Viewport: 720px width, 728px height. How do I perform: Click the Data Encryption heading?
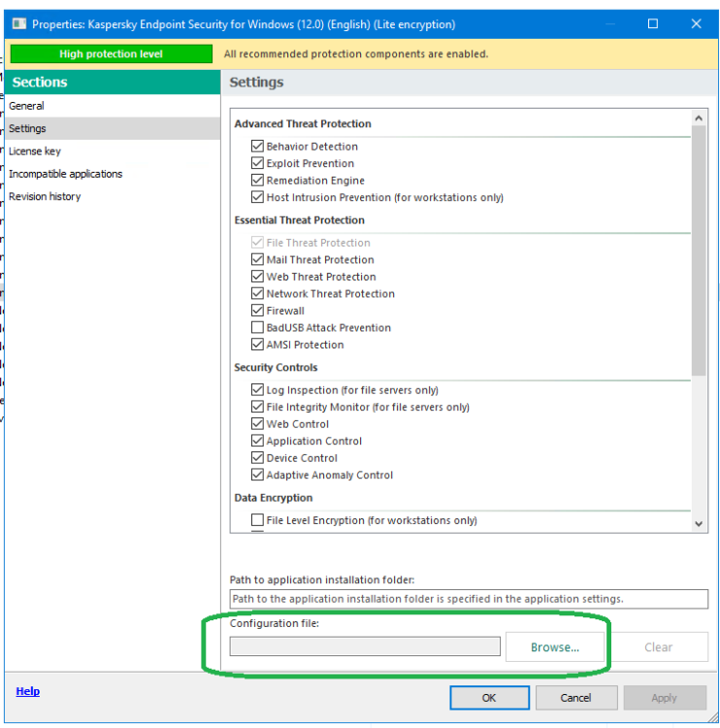click(x=274, y=498)
